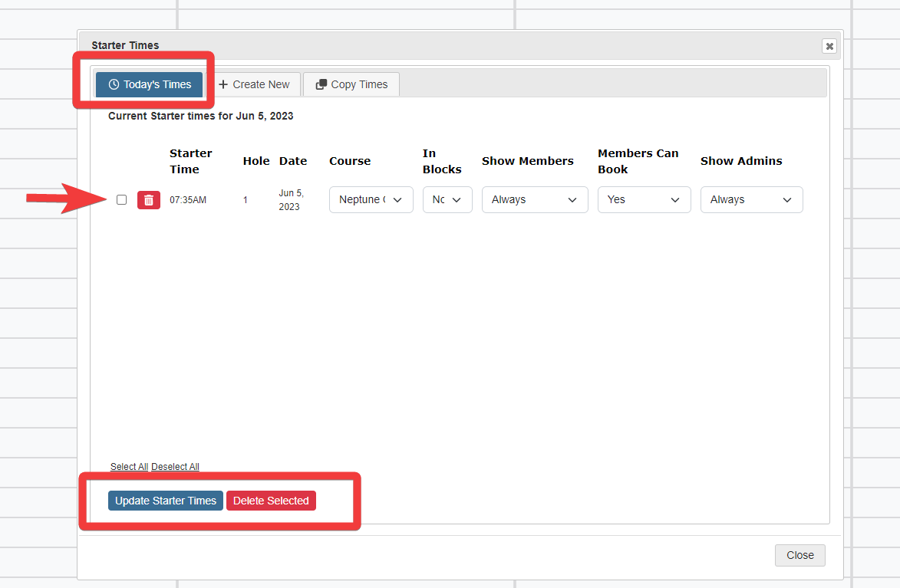Open the Course dropdown arrow for Neptune
900x588 pixels.
(x=397, y=199)
